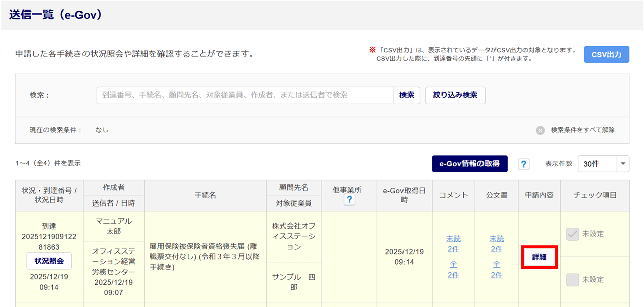Open 詳細 for the application contents
644x307 pixels.
539,257
